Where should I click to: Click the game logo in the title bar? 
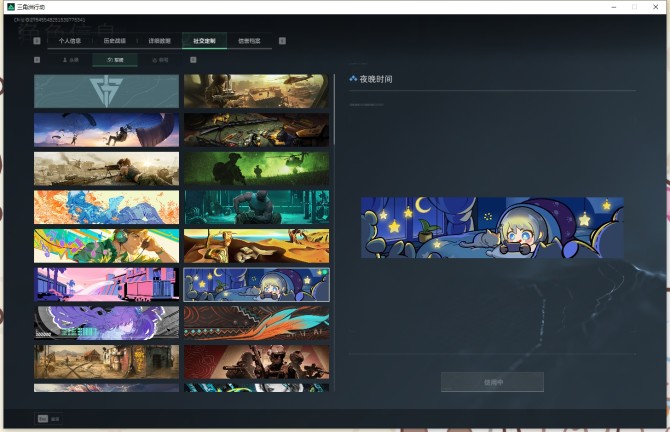11,7
